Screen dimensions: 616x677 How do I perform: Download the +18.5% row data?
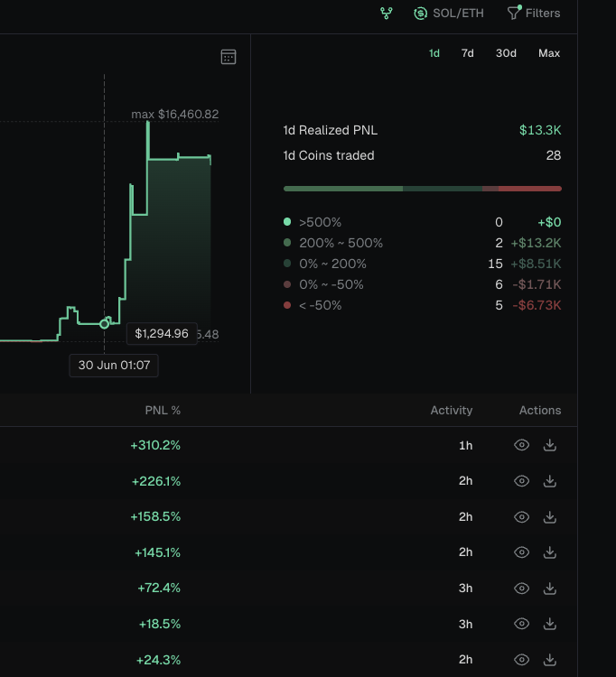click(x=549, y=624)
